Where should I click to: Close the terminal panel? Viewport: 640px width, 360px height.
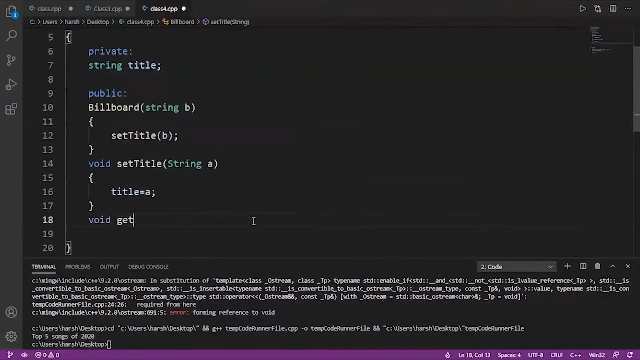(x=628, y=266)
